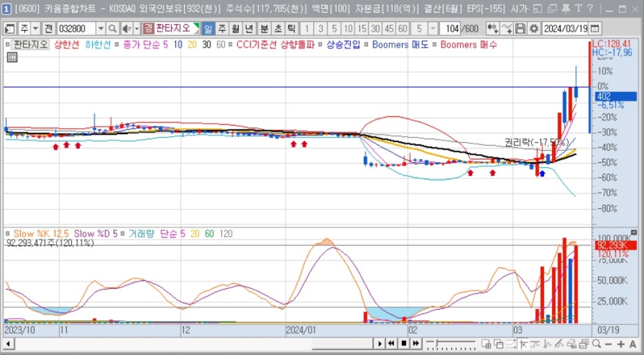Click the candle-add chart icon
This screenshot has height=355, width=644.
(493, 28)
